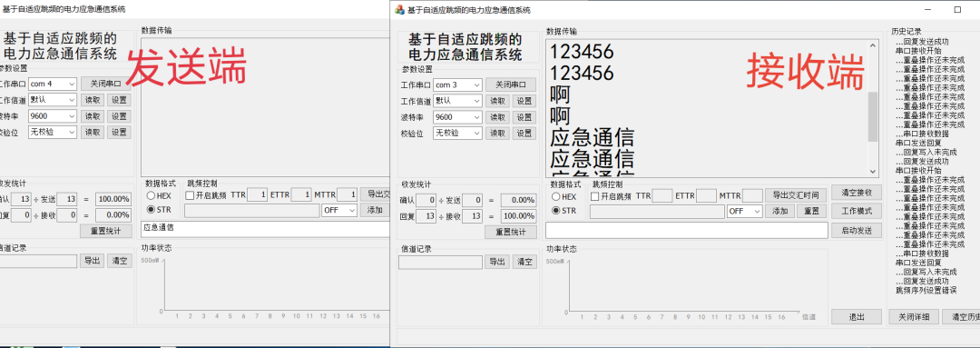This screenshot has width=980, height=348.
Task: Enable 开启跳频 checkbox in sender window
Action: coord(190,195)
